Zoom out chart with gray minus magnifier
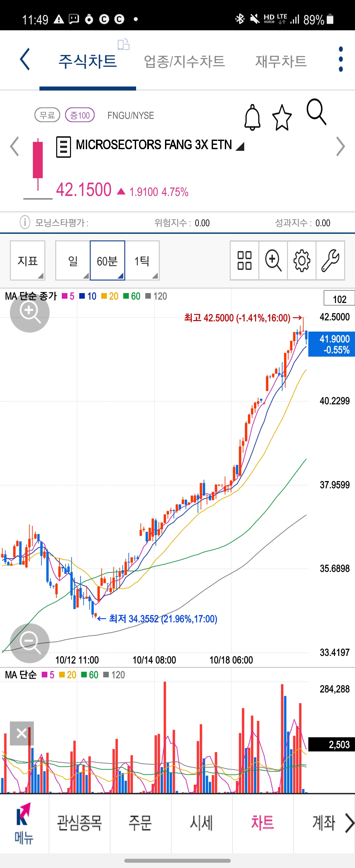This screenshot has height=868, width=355. 30,642
